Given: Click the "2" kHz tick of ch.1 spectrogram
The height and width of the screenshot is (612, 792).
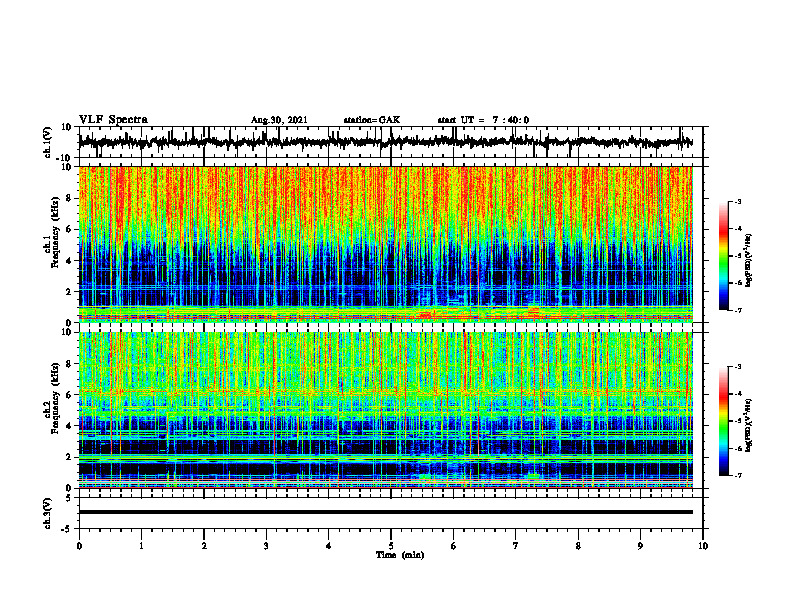Looking at the screenshot, I should point(70,291).
